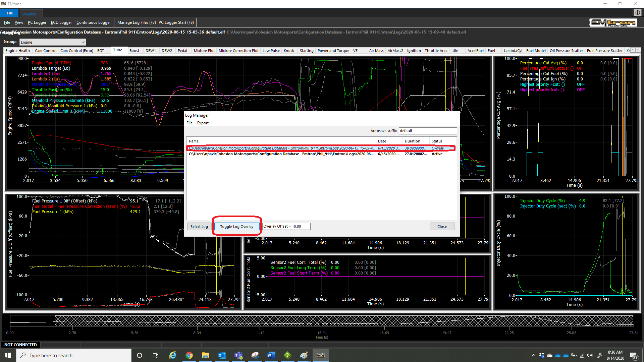Open Log Manager File menu

[190, 123]
